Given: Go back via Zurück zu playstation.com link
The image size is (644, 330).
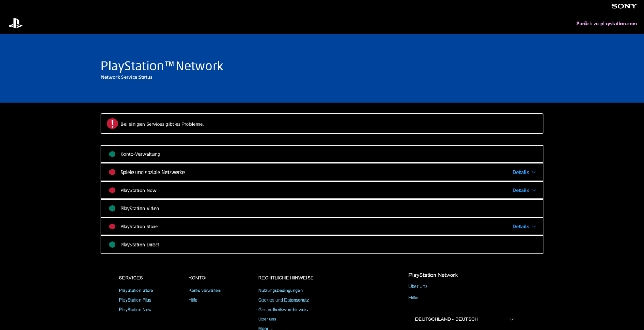Looking at the screenshot, I should coord(606,24).
